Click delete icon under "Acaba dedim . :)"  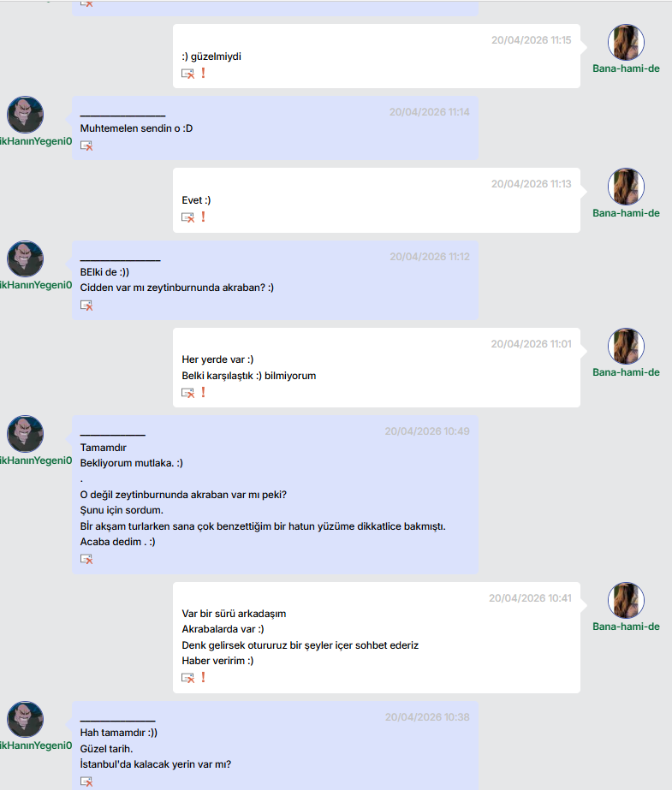coord(86,559)
